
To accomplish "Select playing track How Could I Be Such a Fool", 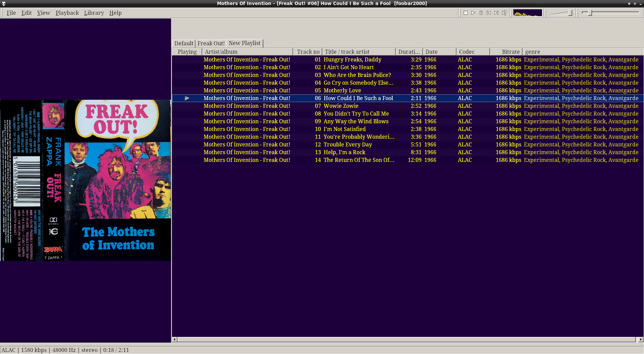I will 408,98.
